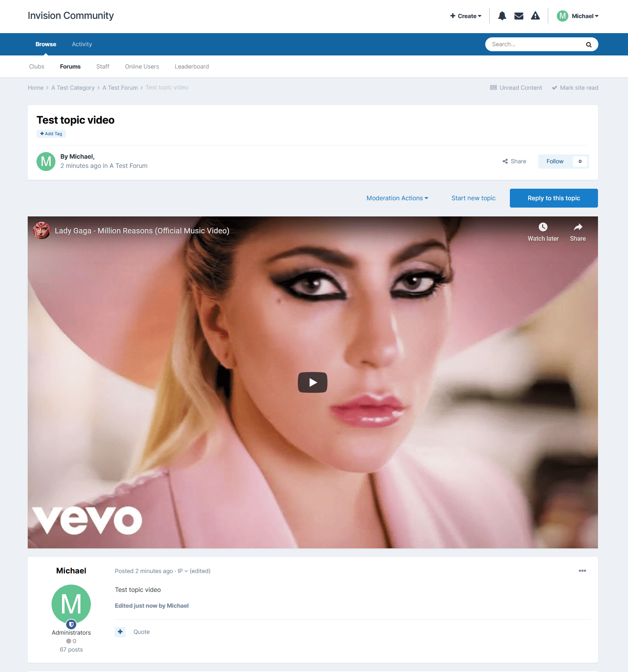Click the large Michael avatar in post
Image resolution: width=628 pixels, height=672 pixels.
71,604
